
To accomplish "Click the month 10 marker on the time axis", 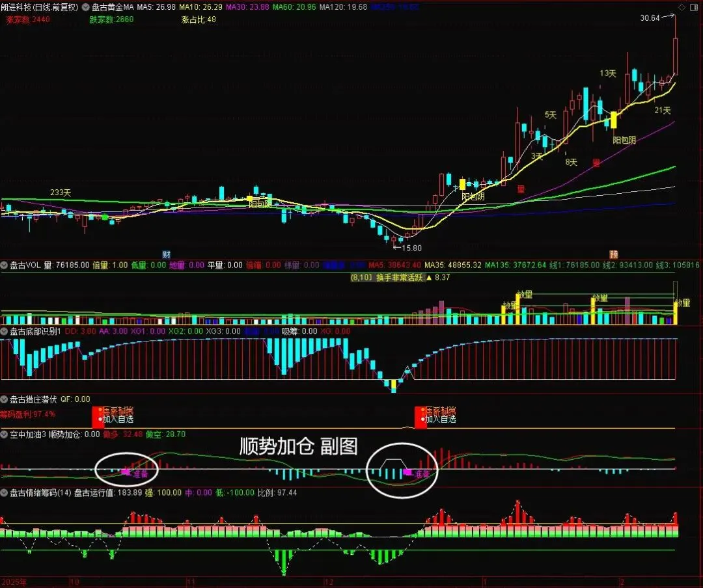I will (74, 582).
